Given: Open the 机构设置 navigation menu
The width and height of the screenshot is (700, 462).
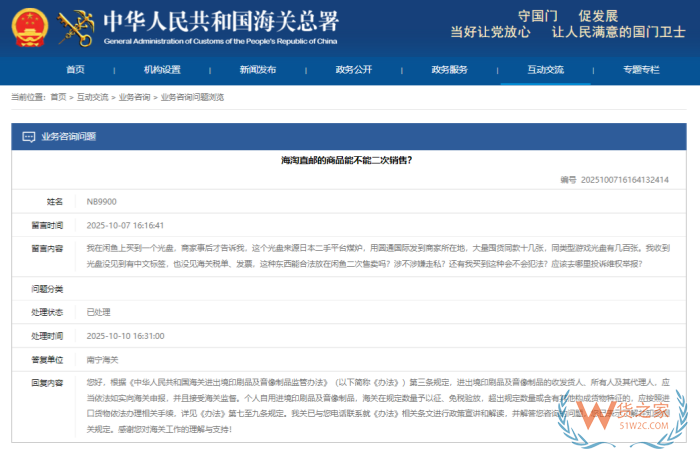Looking at the screenshot, I should pos(162,70).
